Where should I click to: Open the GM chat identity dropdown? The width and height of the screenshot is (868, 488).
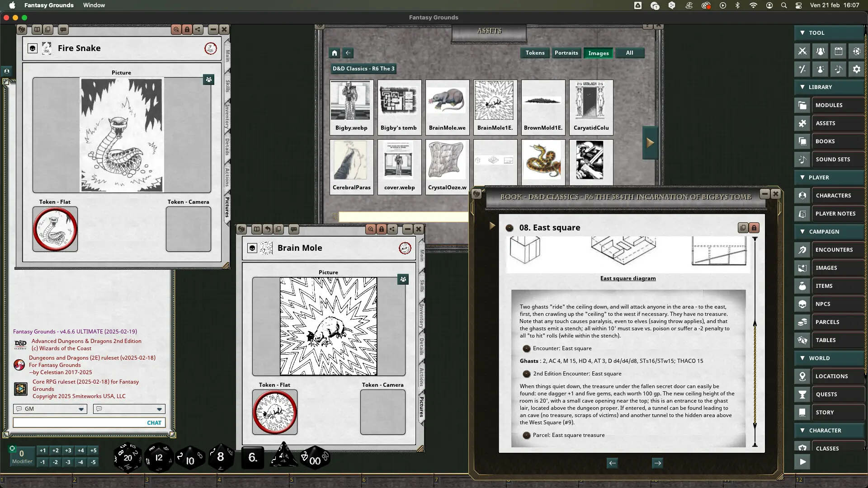[82, 409]
